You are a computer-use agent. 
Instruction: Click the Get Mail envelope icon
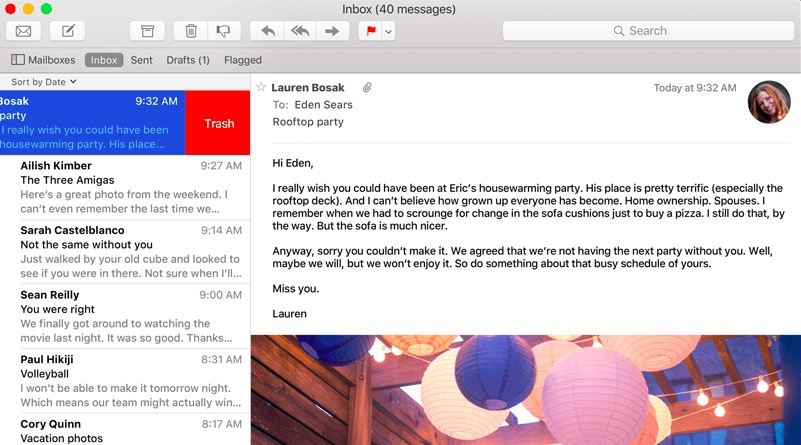[x=23, y=31]
